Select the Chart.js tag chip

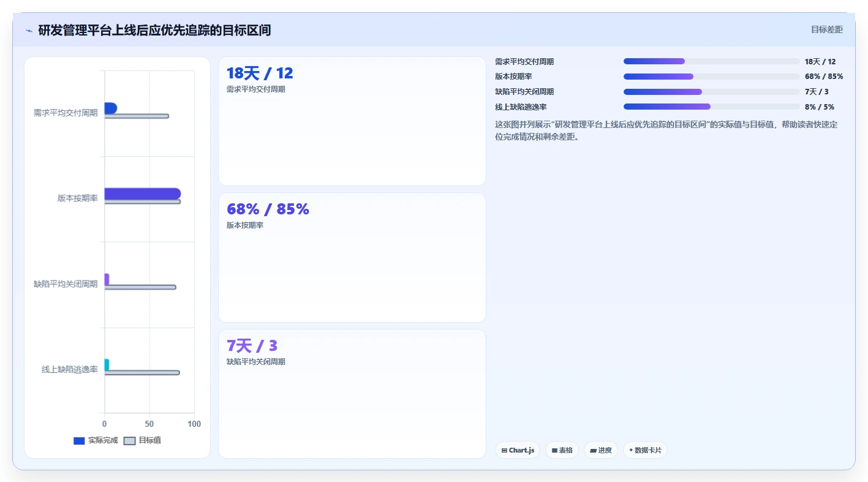517,450
